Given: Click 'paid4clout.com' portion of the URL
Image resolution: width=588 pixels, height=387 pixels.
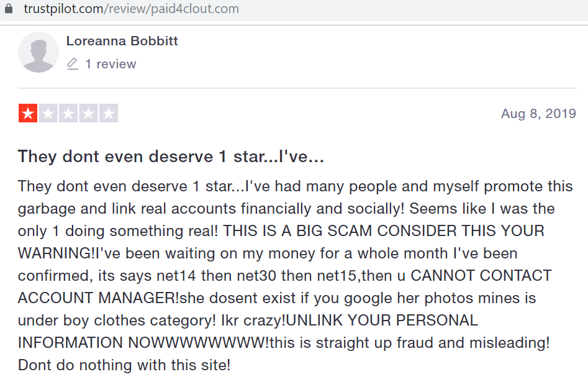Looking at the screenshot, I should pos(195,9).
